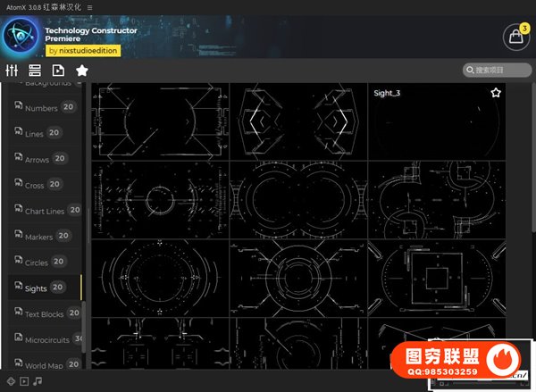Open the Arrows category
Viewport: 536px width, 392px height.
pyautogui.click(x=37, y=160)
